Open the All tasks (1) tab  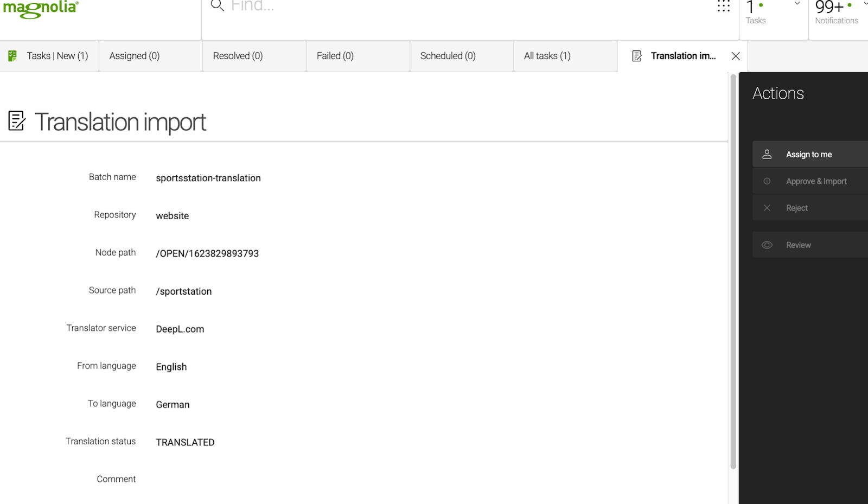(547, 56)
